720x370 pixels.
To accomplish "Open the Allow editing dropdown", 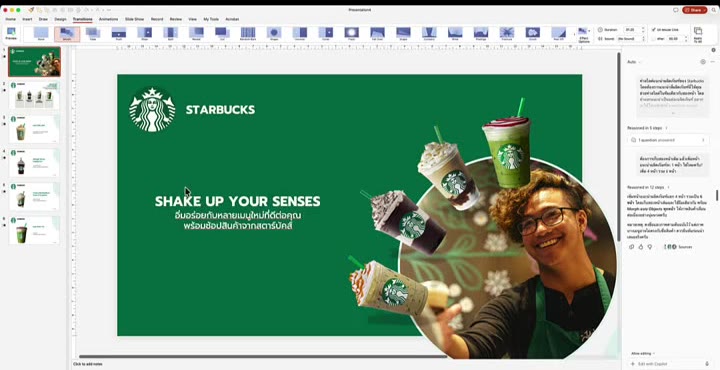I will [643, 353].
